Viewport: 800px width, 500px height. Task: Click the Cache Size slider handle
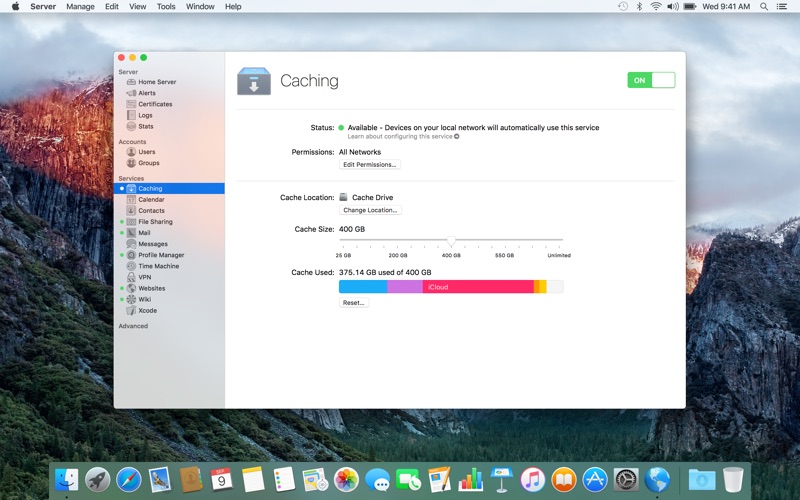tap(451, 240)
